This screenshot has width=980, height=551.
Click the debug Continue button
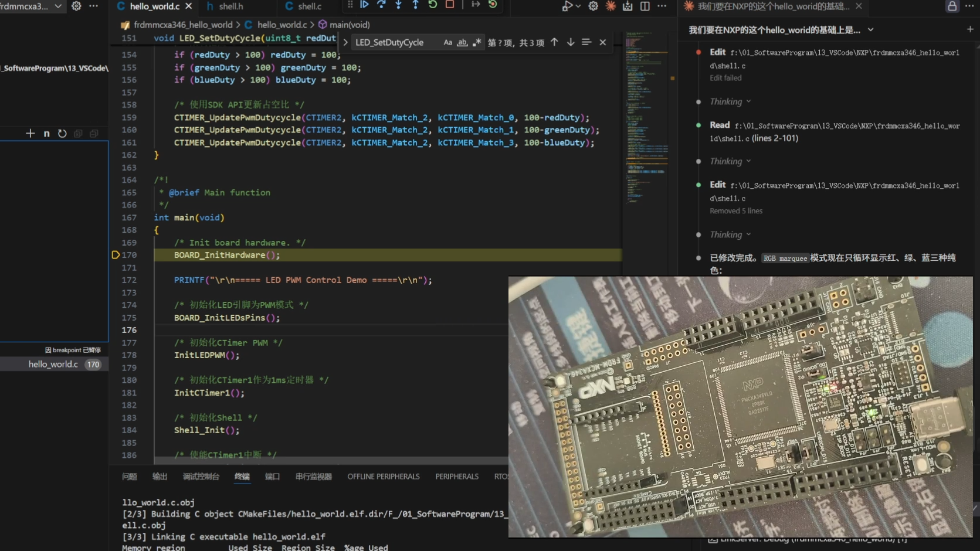(x=364, y=5)
